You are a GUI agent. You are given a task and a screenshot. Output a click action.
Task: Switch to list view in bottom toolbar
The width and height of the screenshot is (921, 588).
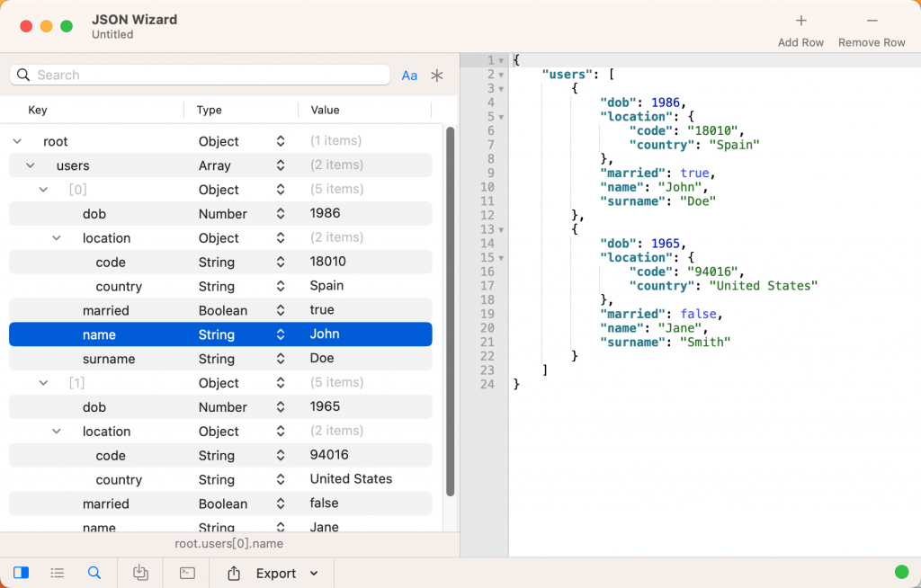58,573
